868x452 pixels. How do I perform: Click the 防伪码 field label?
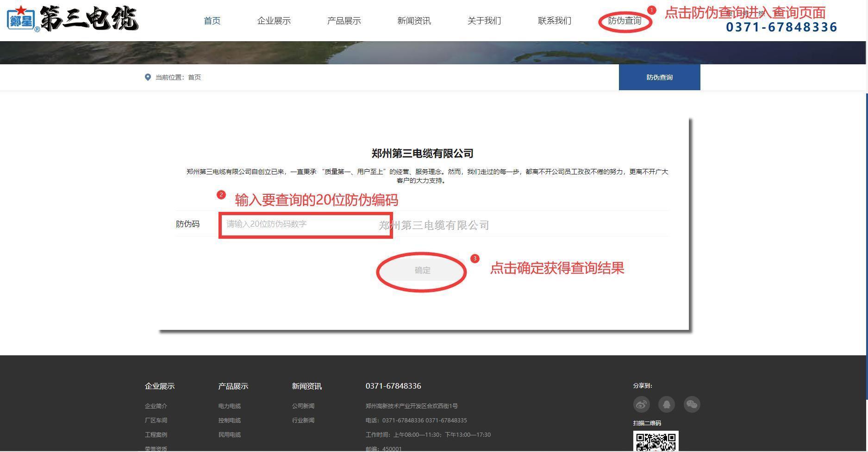click(x=187, y=224)
